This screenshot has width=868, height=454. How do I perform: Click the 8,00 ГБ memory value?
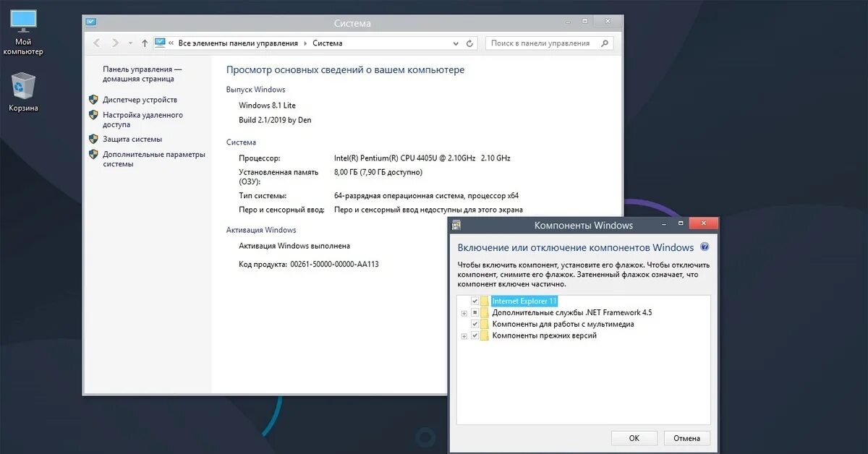coord(378,172)
